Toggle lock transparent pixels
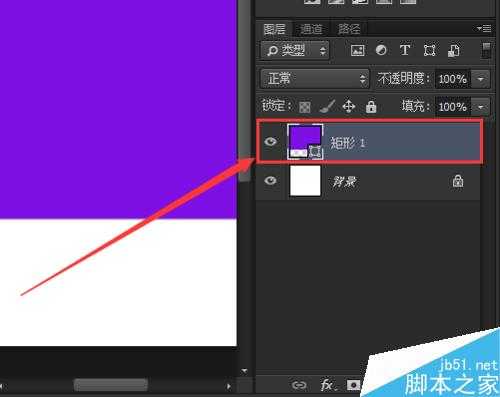The width and height of the screenshot is (500, 397). pos(305,107)
